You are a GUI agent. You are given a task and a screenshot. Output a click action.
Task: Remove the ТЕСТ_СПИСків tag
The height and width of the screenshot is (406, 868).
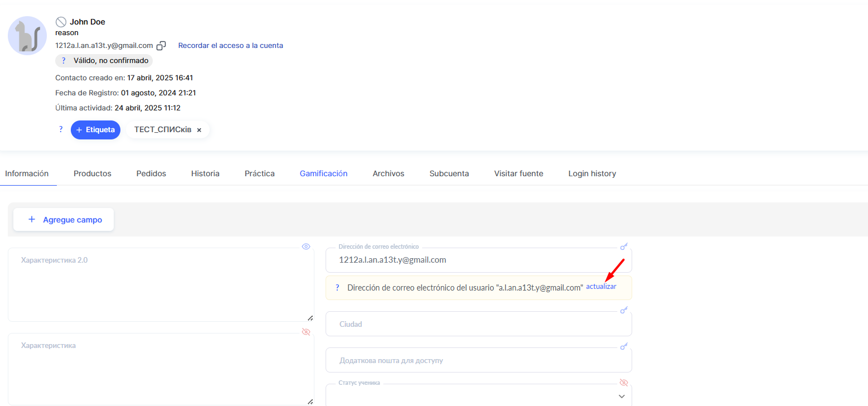tap(199, 130)
